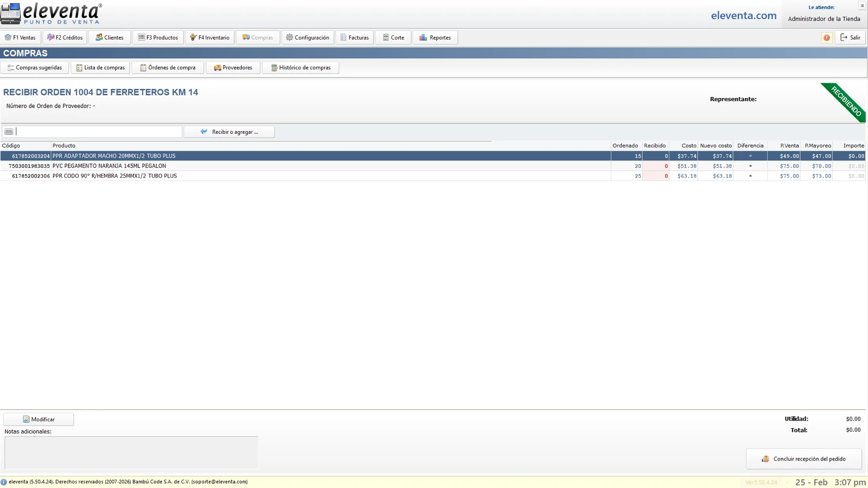Click Recibir o agregar button

point(229,132)
